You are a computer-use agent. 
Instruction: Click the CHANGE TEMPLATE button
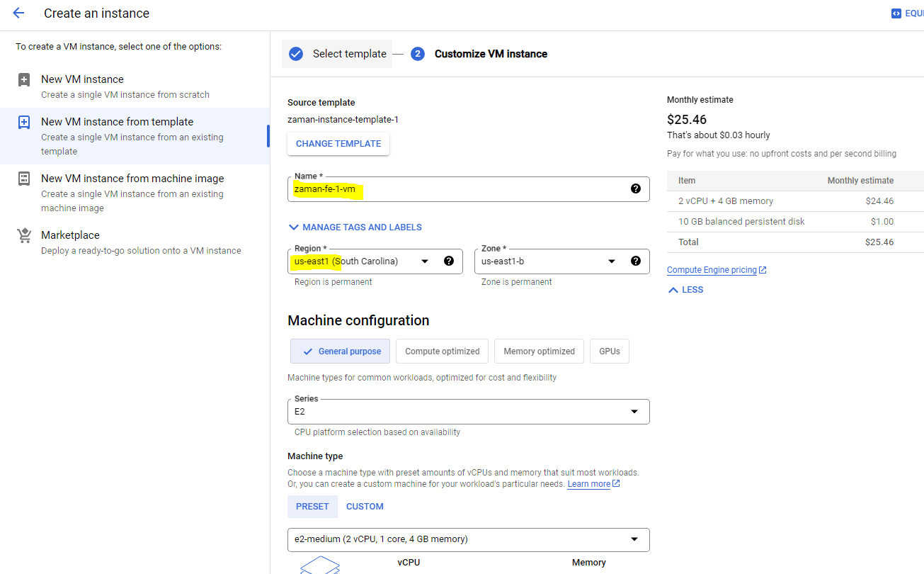click(338, 144)
